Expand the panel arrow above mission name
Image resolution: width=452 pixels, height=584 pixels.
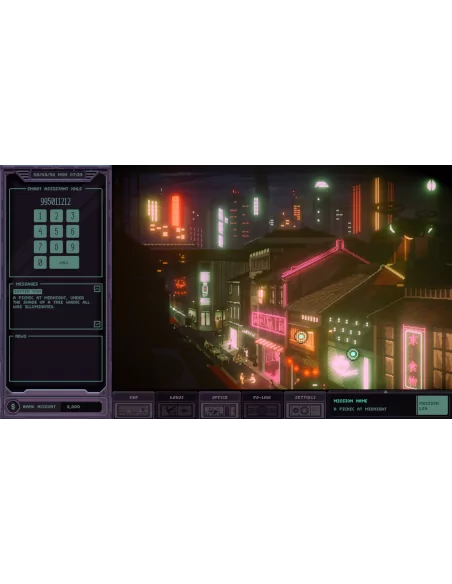pyautogui.click(x=386, y=391)
